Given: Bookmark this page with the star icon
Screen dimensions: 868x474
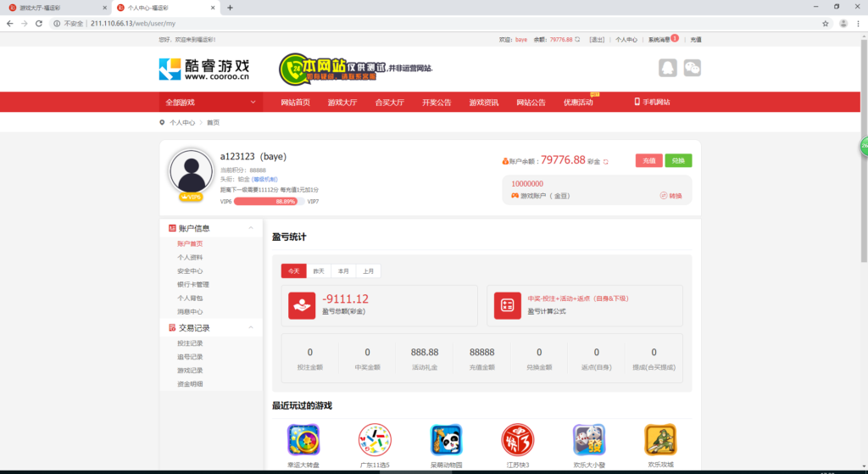Looking at the screenshot, I should 825,23.
